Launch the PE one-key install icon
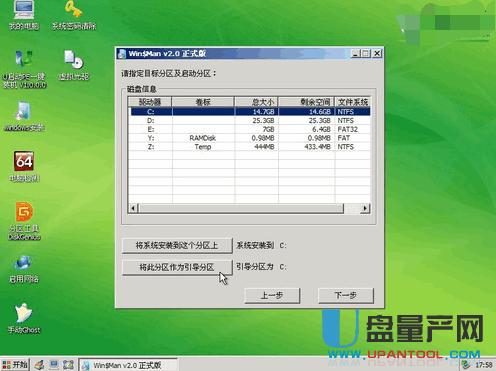 (x=24, y=69)
